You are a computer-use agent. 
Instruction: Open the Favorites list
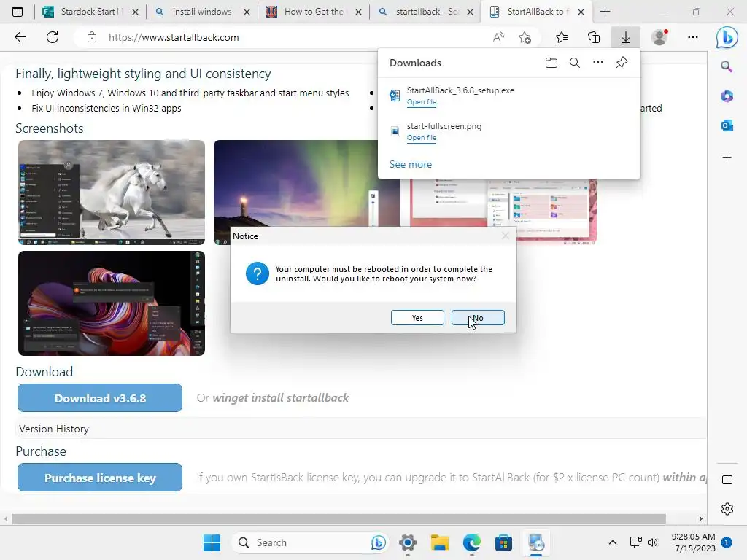pos(562,37)
